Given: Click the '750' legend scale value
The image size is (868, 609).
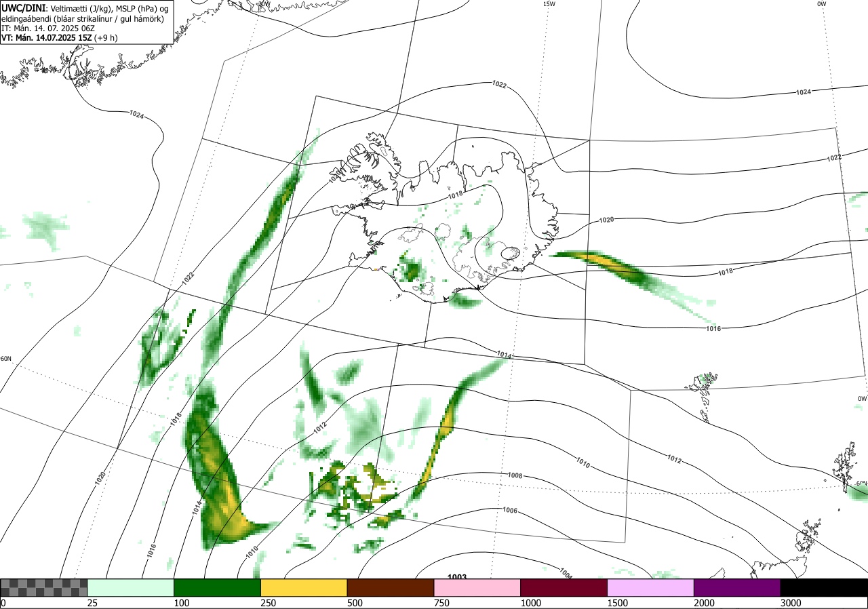Looking at the screenshot, I should click(x=441, y=603).
